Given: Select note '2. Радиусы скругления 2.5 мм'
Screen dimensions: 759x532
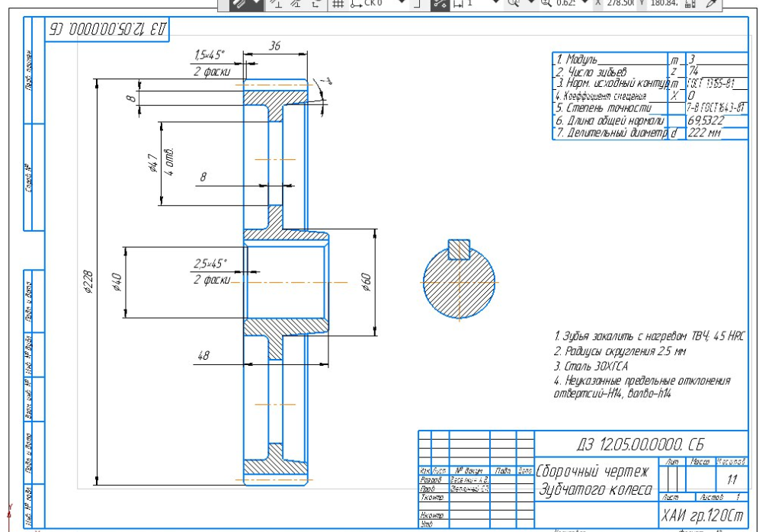Looking at the screenshot, I should 620,351.
